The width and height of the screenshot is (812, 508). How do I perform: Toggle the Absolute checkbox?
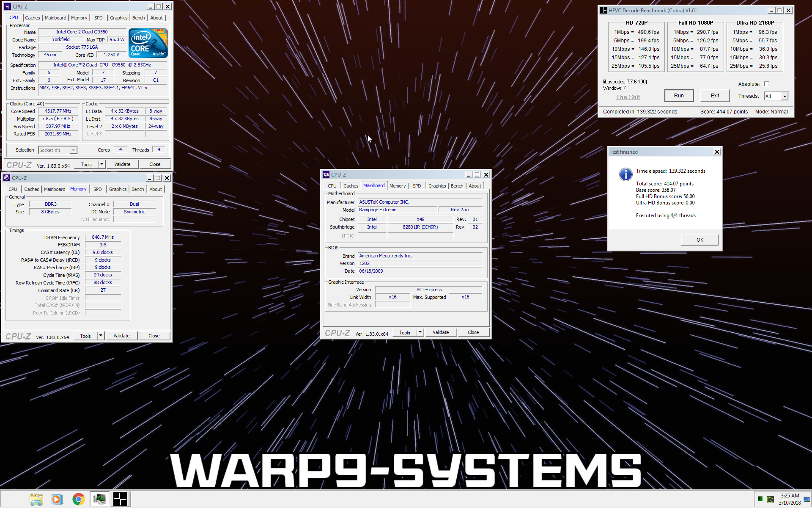766,84
